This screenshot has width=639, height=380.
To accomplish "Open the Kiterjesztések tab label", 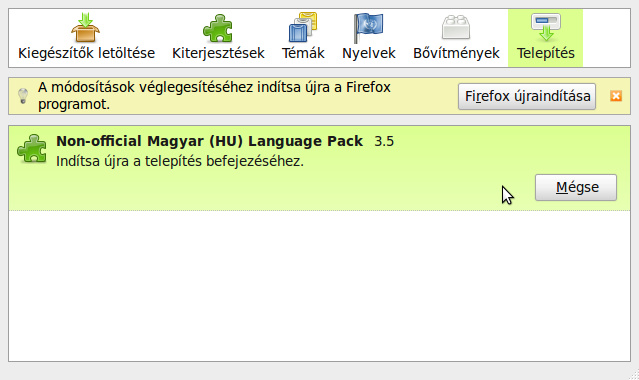I will click(x=218, y=53).
